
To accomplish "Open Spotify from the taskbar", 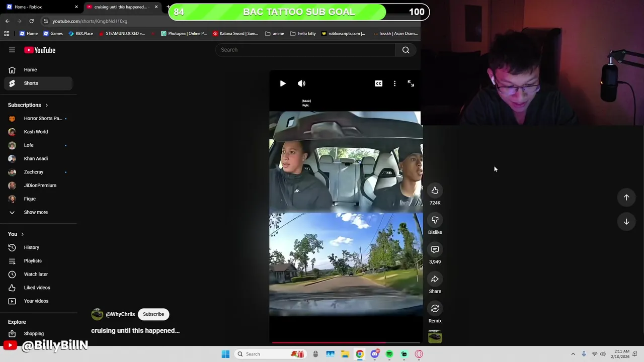I will click(x=389, y=354).
